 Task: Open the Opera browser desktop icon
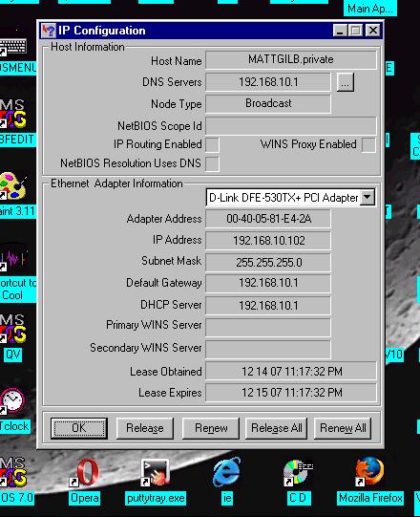coord(87,472)
